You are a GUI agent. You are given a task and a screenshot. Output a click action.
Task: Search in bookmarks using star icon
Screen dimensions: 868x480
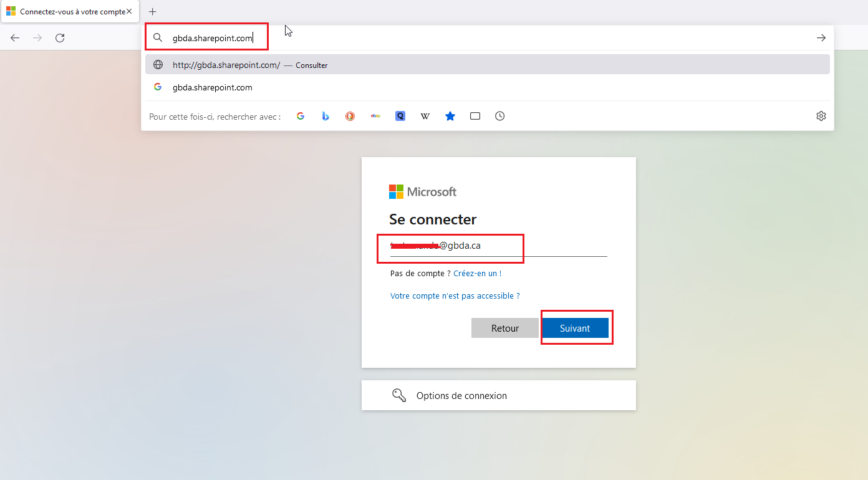(450, 116)
